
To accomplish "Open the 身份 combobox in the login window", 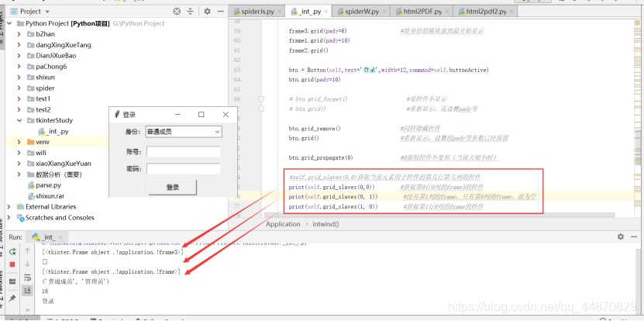I will [x=184, y=132].
